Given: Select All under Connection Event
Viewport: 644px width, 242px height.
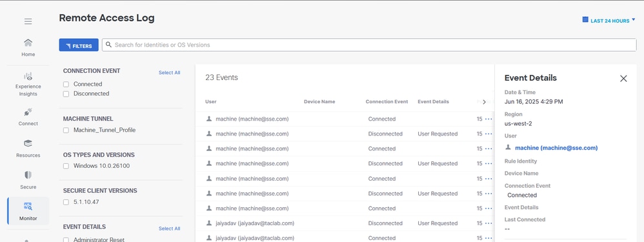Looking at the screenshot, I should pyautogui.click(x=169, y=73).
